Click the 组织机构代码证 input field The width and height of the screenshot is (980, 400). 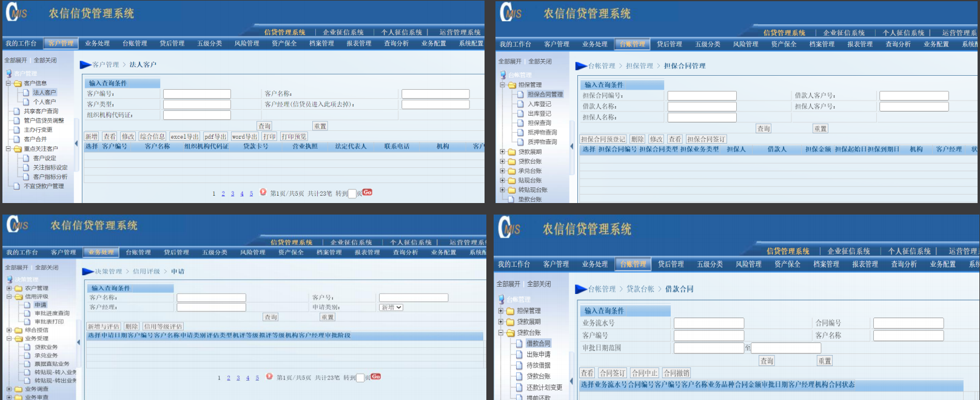pos(196,115)
